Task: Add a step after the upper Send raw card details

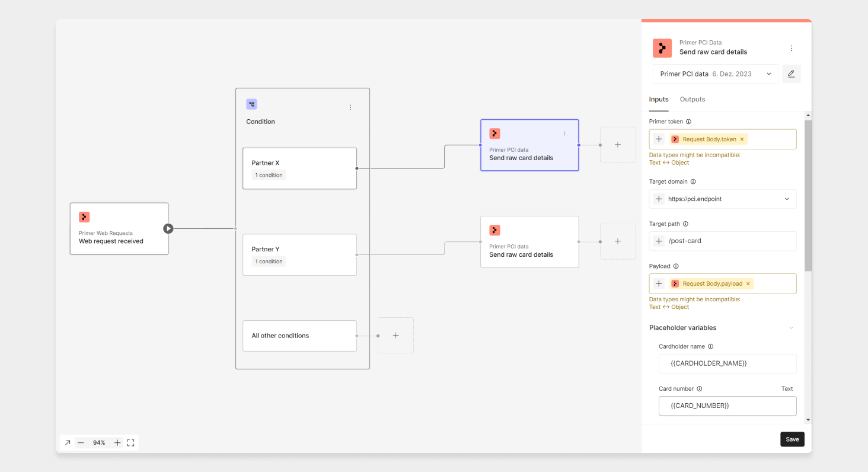Action: tap(618, 145)
